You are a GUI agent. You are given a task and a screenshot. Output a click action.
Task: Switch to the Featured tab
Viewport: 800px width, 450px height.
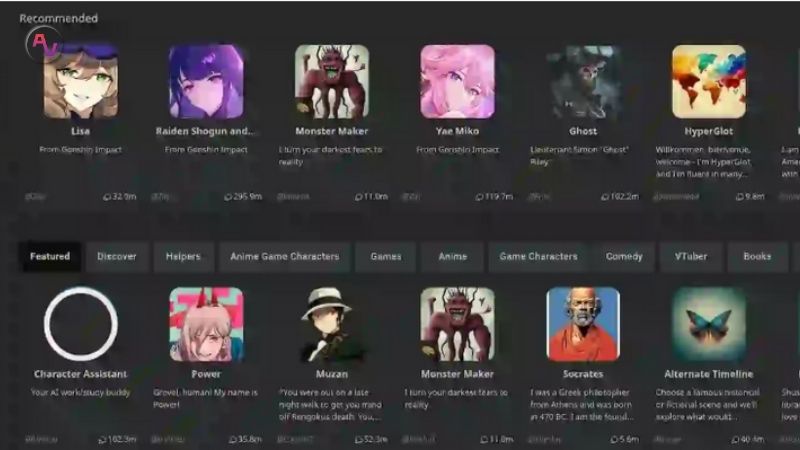coord(50,257)
